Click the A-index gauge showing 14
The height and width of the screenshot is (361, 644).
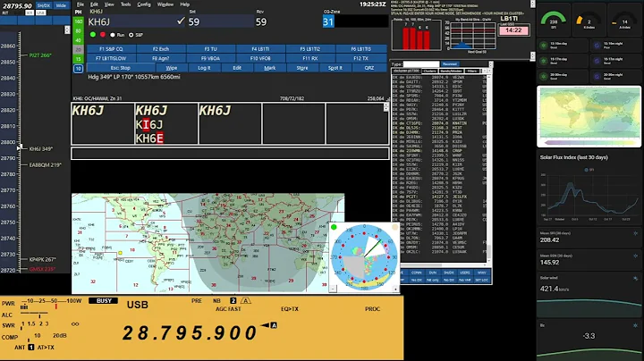click(624, 20)
